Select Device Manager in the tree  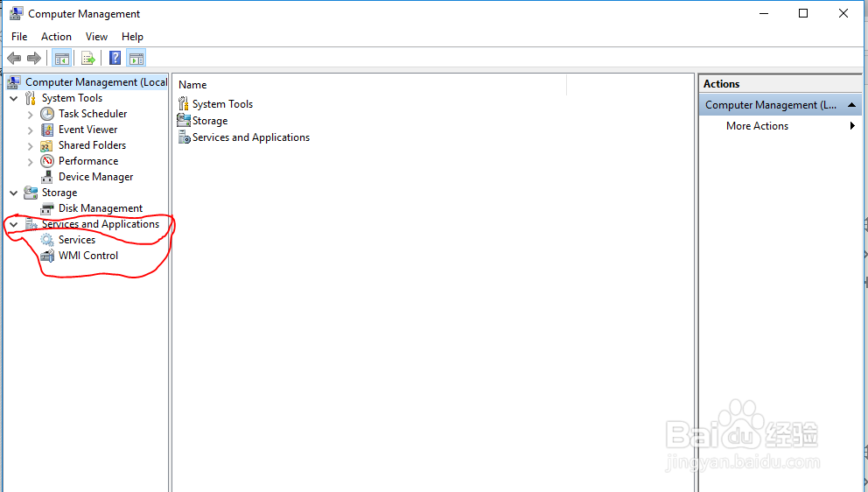pos(95,177)
